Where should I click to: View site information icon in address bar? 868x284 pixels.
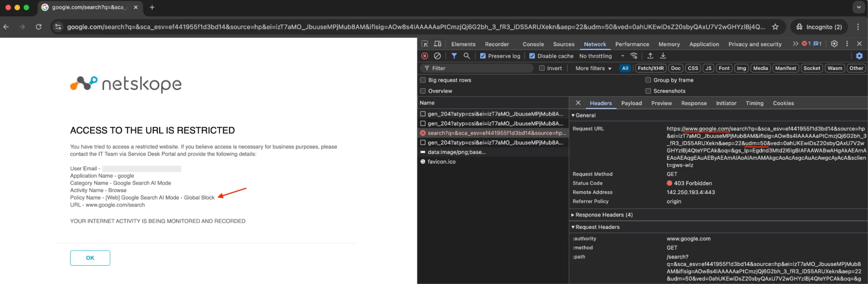click(58, 27)
